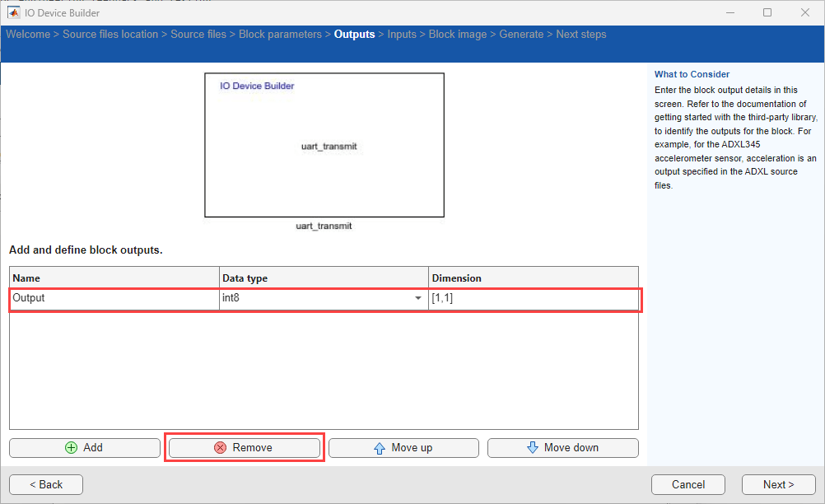Click the Back button

coord(46,484)
